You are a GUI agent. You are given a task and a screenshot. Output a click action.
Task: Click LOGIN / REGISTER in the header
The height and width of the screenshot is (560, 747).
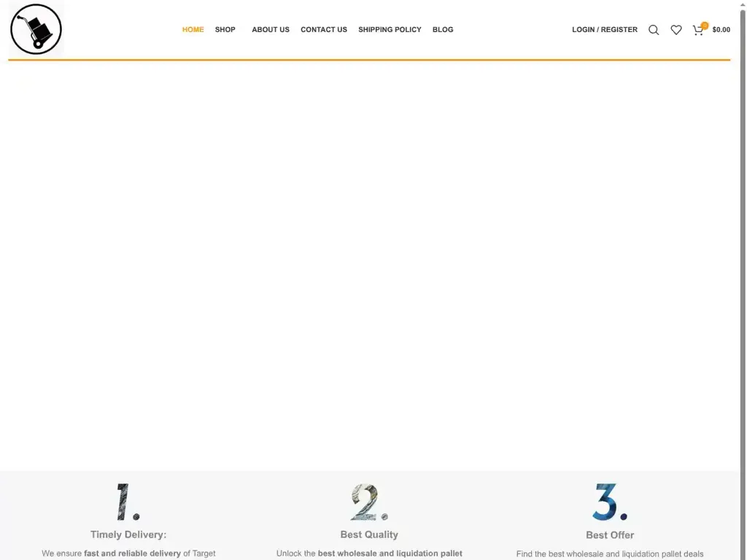click(604, 30)
